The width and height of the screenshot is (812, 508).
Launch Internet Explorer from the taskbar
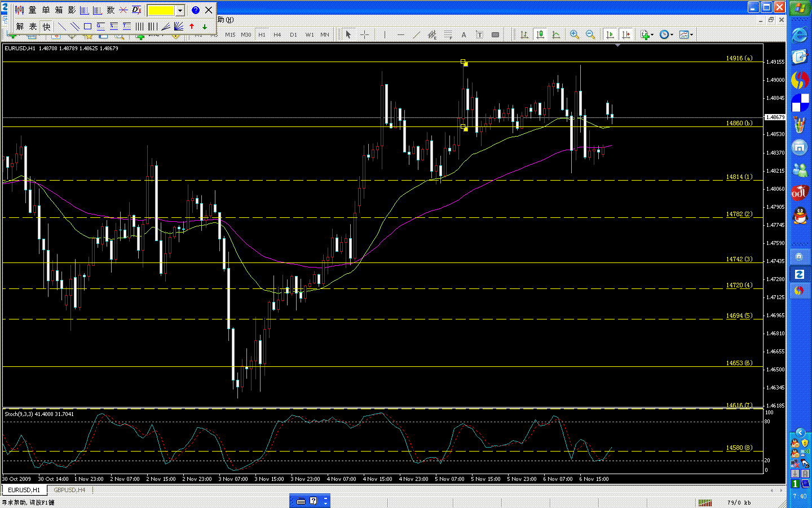pyautogui.click(x=800, y=35)
